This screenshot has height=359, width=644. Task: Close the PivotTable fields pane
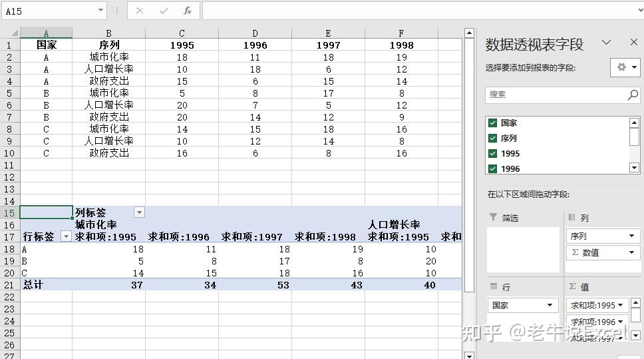point(634,42)
